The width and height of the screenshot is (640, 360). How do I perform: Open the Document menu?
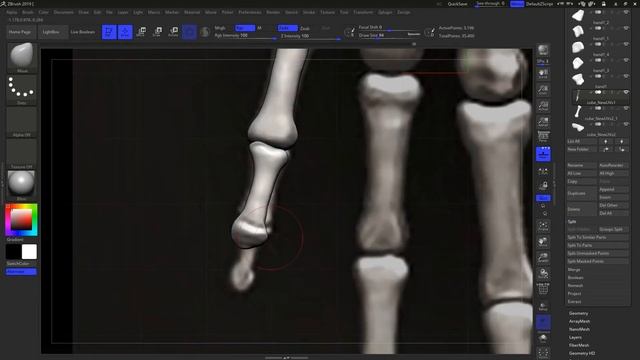pos(64,12)
